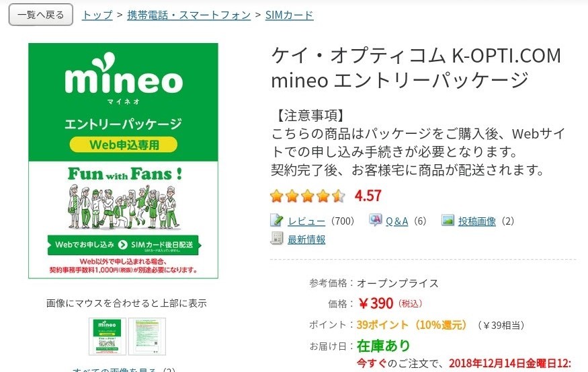Click the green 在庫あり stock status
The image size is (588, 372).
[383, 346]
